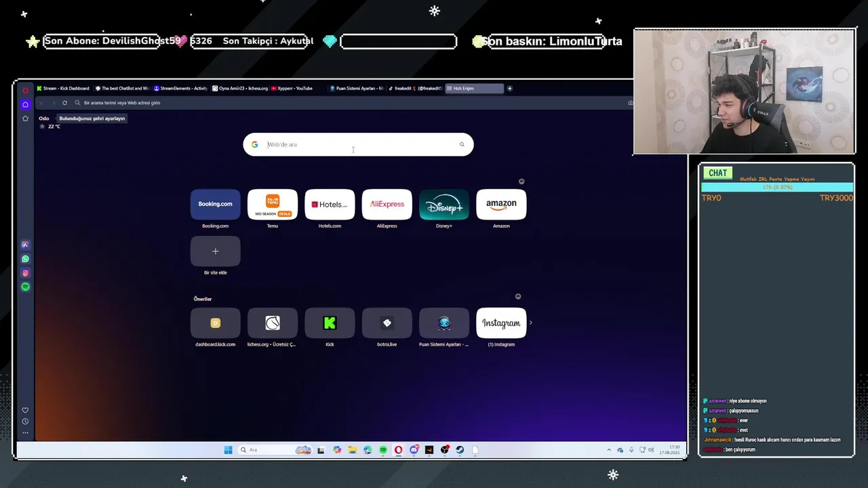
Task: Switch to The best ChatBot tab
Action: point(122,88)
